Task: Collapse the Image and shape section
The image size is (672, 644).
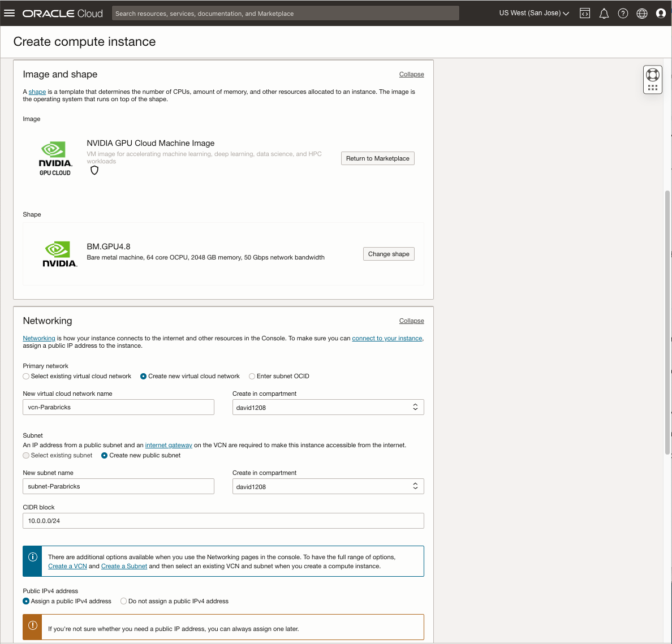Action: (411, 74)
